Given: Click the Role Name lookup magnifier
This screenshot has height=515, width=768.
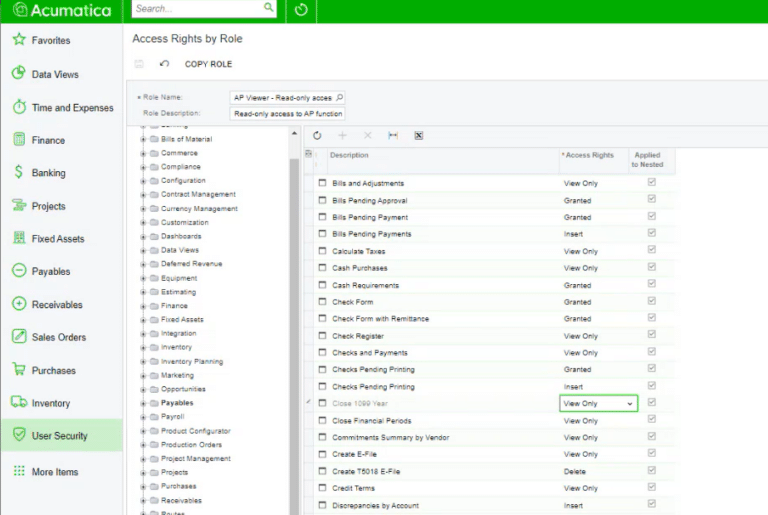Looking at the screenshot, I should pos(340,98).
